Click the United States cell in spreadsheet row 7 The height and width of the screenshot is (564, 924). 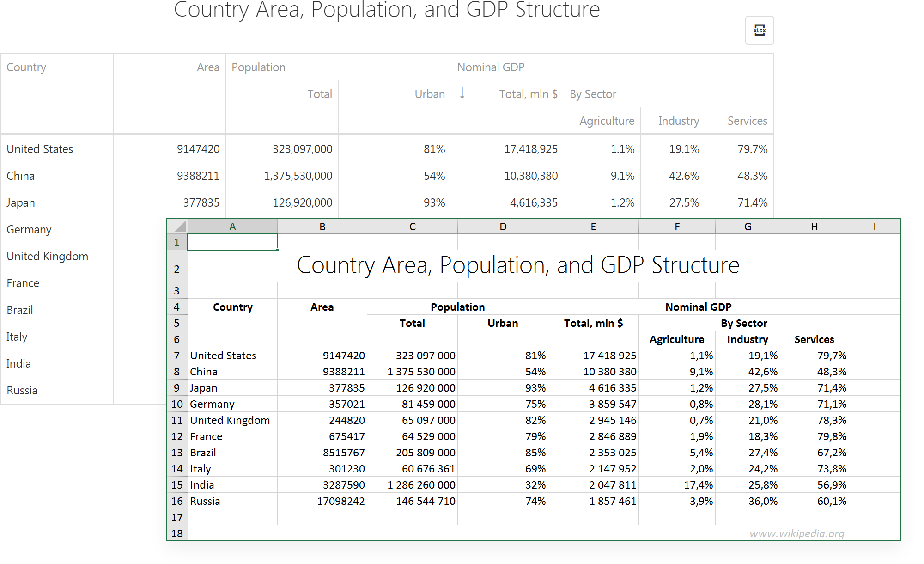(232, 355)
